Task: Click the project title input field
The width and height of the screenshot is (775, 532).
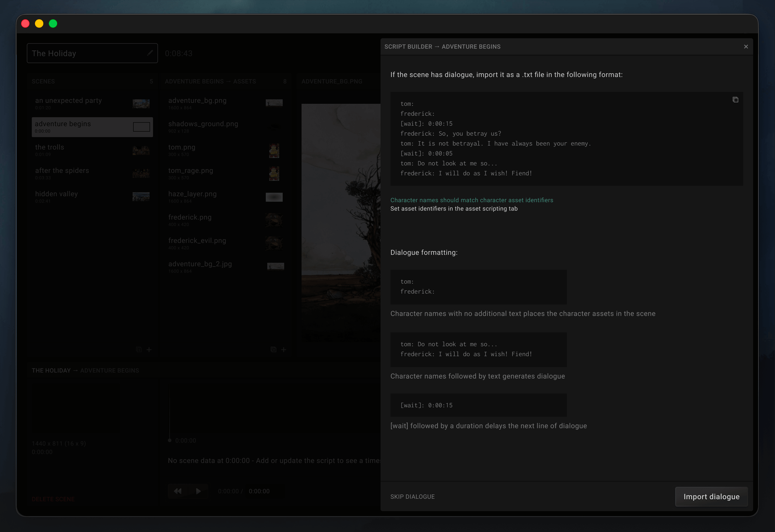Action: [83, 53]
